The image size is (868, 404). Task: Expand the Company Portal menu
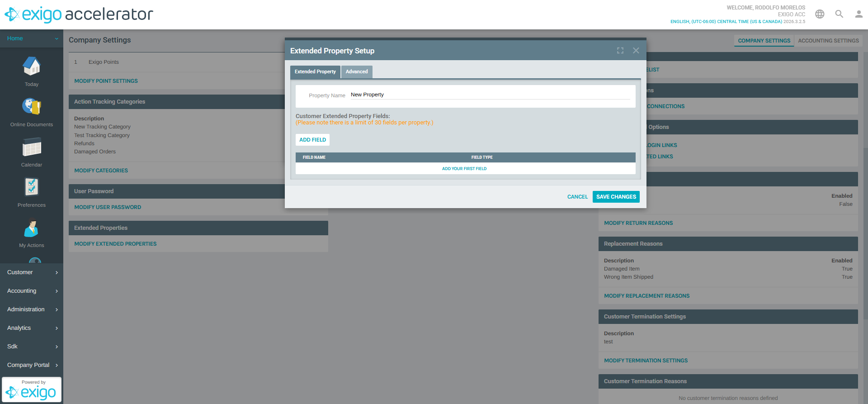[x=32, y=365]
